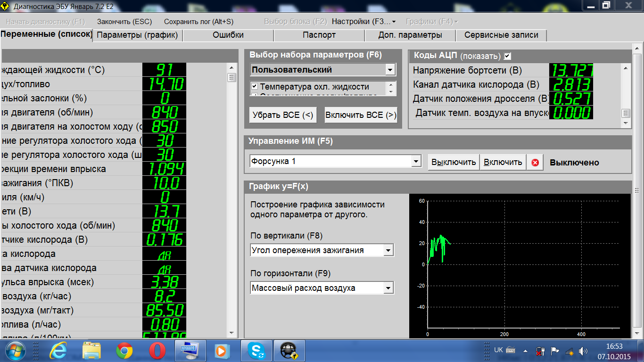Click the steering wheel diagnostic app taskbar icon
This screenshot has height=362, width=644.
(x=289, y=351)
